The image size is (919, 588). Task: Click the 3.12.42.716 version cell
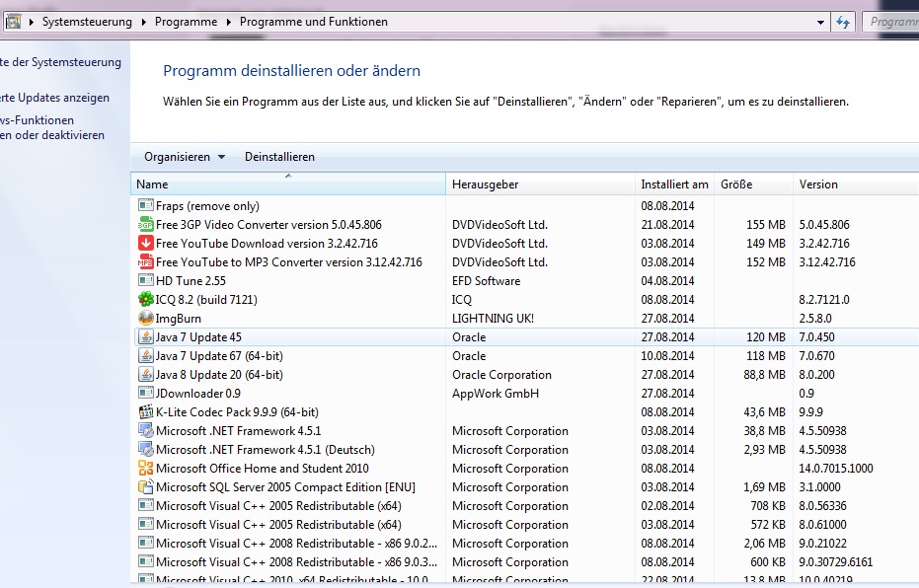(x=827, y=262)
